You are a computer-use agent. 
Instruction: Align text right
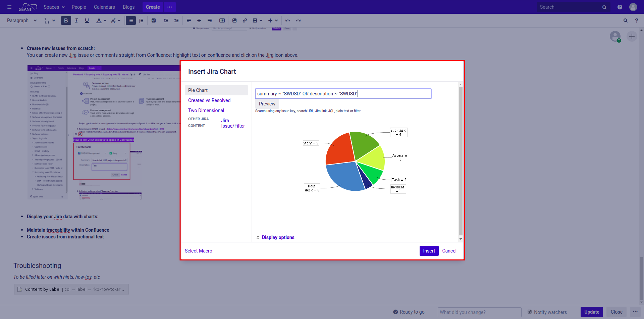pyautogui.click(x=210, y=20)
